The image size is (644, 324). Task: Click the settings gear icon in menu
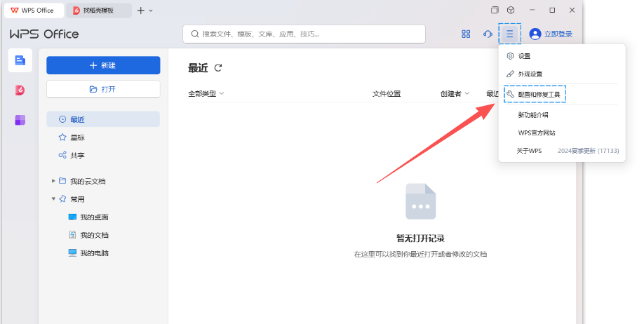[510, 56]
